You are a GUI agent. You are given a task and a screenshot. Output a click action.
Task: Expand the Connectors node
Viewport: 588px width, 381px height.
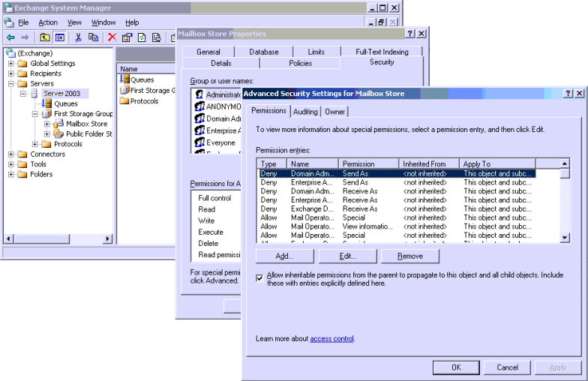[11, 154]
